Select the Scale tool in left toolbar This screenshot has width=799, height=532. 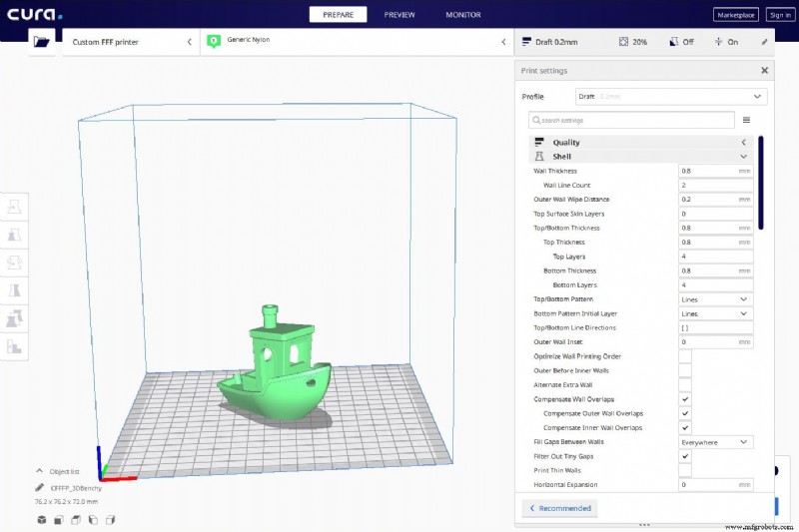pyautogui.click(x=14, y=235)
